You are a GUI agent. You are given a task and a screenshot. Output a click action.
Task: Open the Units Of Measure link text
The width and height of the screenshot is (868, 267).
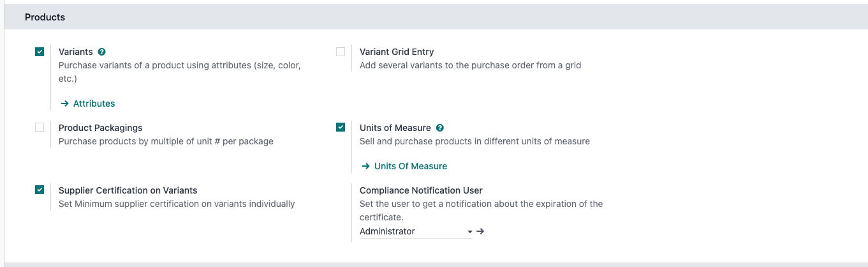[x=410, y=166]
